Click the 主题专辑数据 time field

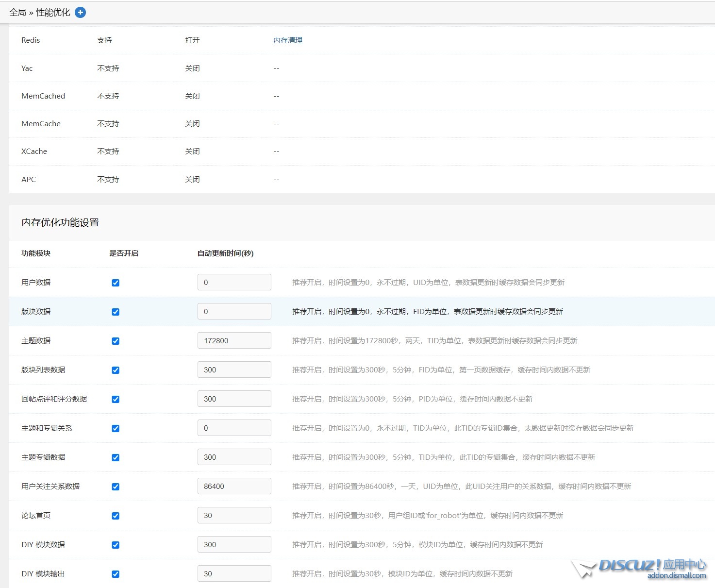(234, 457)
